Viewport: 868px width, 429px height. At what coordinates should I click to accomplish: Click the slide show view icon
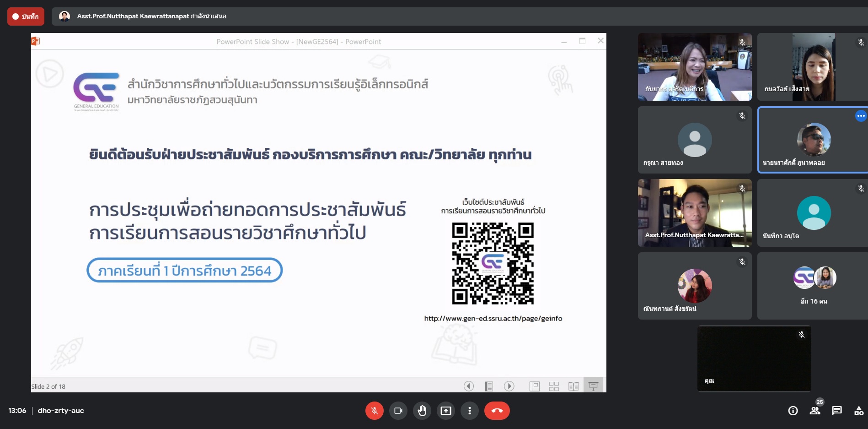pos(593,386)
